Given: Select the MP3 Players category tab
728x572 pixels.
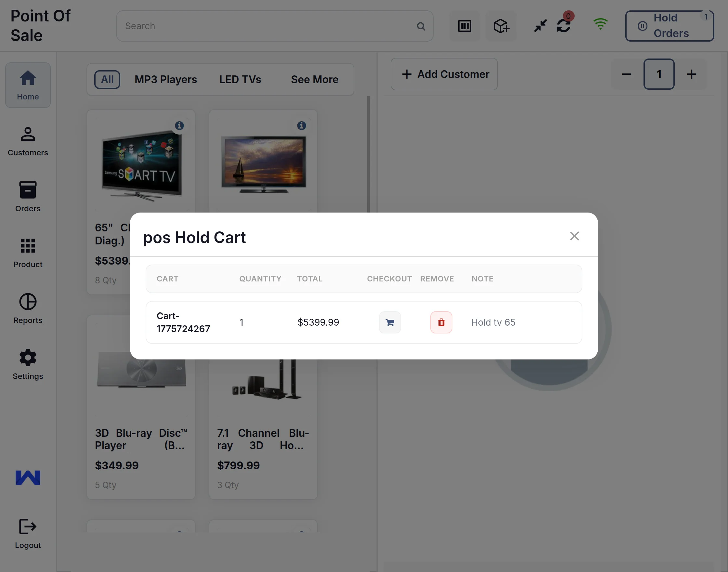Looking at the screenshot, I should coord(165,80).
